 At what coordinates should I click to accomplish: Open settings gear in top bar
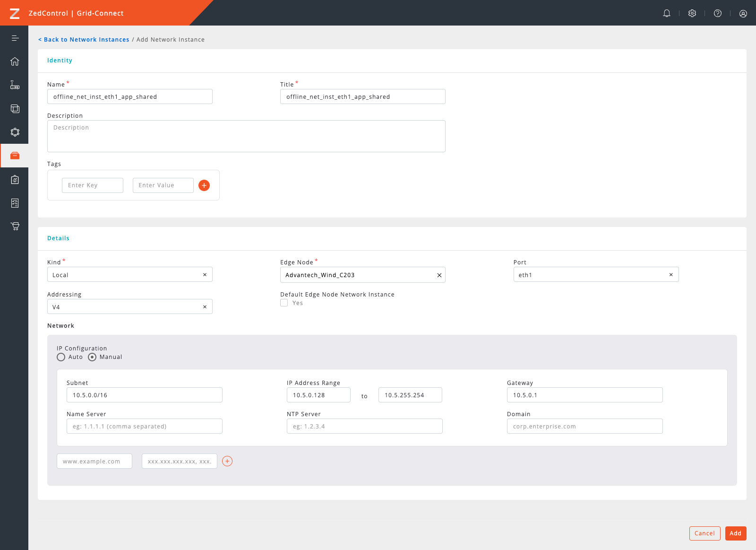click(692, 13)
